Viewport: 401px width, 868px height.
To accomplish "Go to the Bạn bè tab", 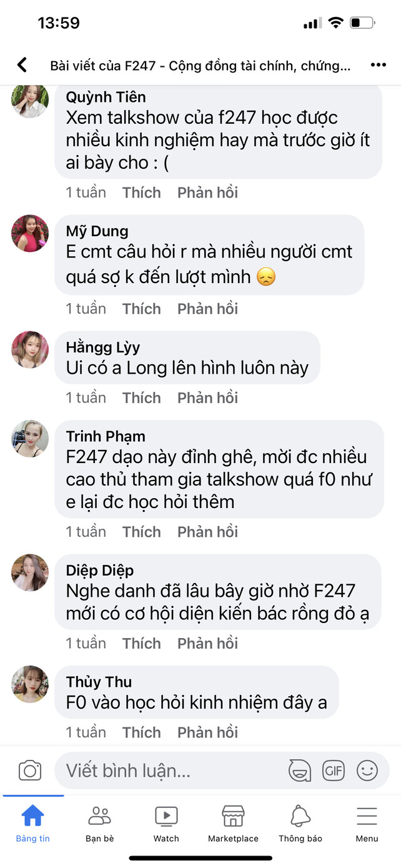I will 100,824.
